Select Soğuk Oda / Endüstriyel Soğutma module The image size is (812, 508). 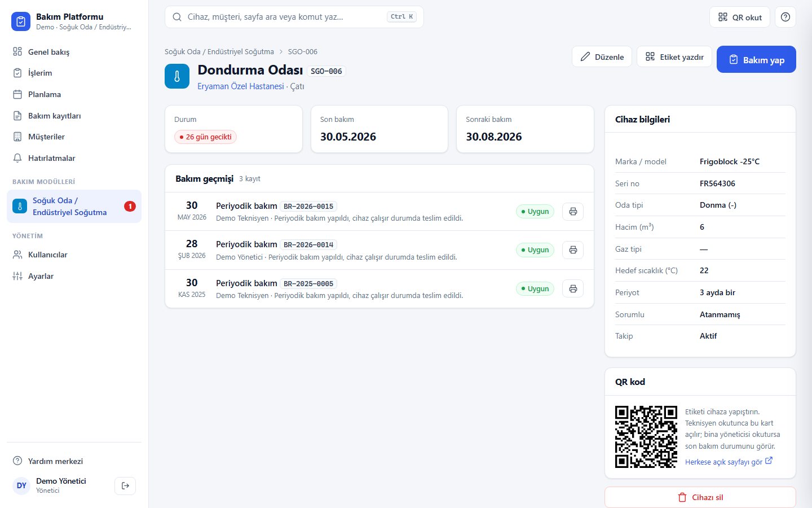(x=74, y=207)
